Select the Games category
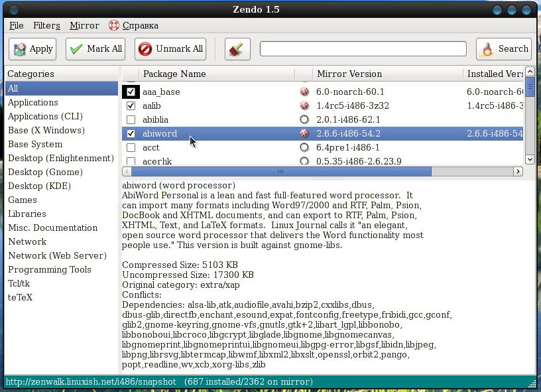The height and width of the screenshot is (392, 541). pos(62,200)
